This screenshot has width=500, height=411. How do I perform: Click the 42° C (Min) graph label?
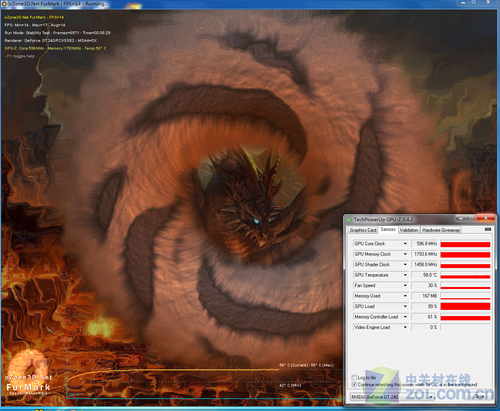pos(290,385)
